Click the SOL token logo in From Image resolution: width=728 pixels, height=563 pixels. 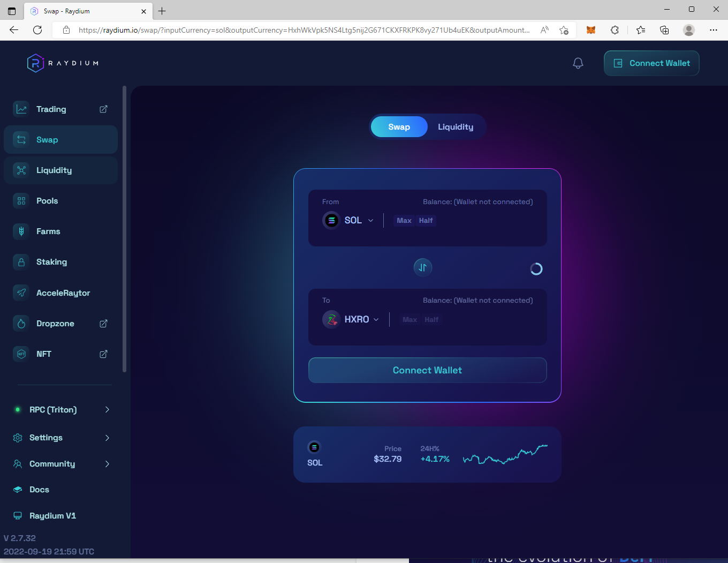332,220
